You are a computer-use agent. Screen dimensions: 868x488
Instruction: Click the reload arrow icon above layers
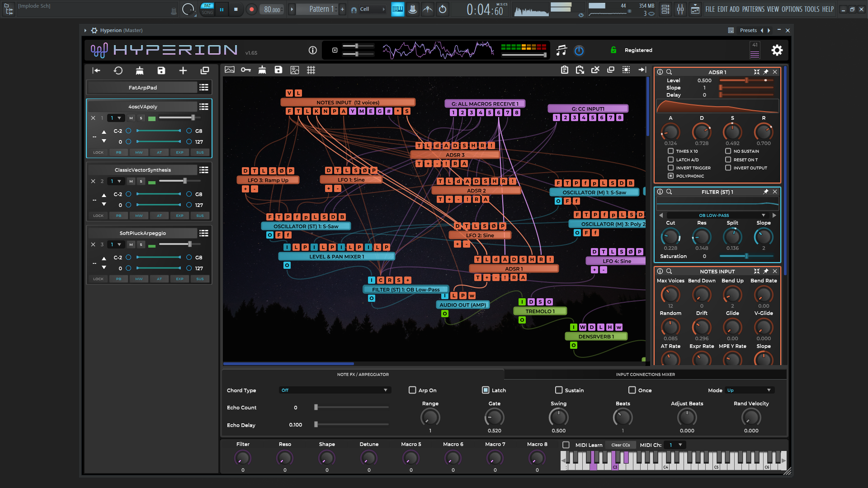[118, 70]
